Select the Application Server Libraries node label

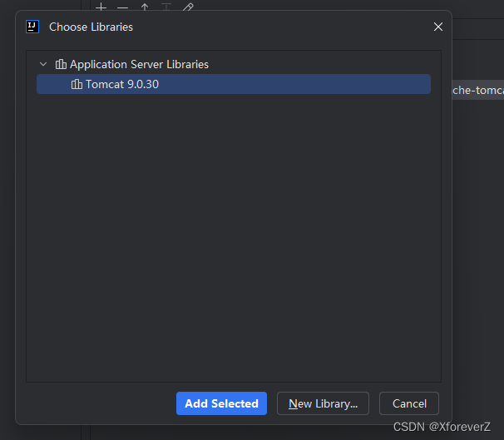pos(139,64)
